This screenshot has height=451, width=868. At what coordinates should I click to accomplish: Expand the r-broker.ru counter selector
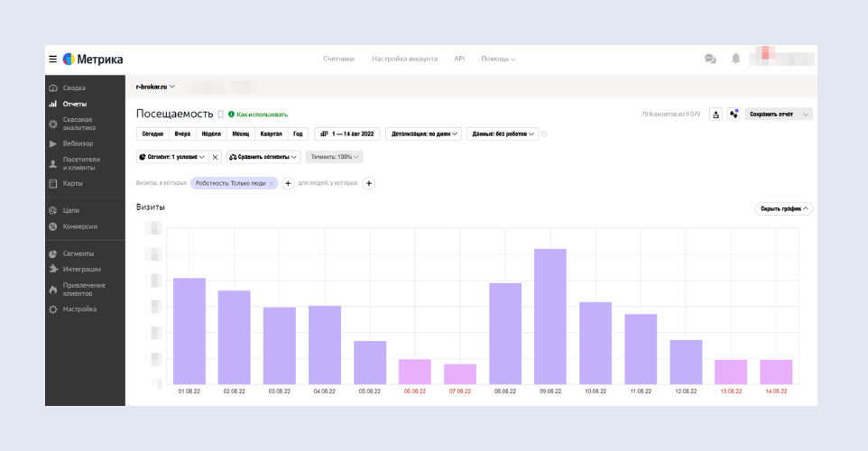(155, 87)
